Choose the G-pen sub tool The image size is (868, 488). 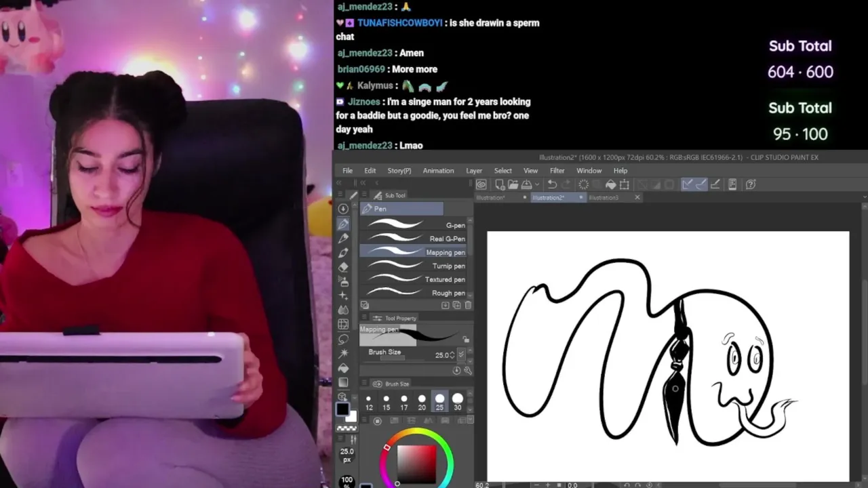click(x=413, y=225)
